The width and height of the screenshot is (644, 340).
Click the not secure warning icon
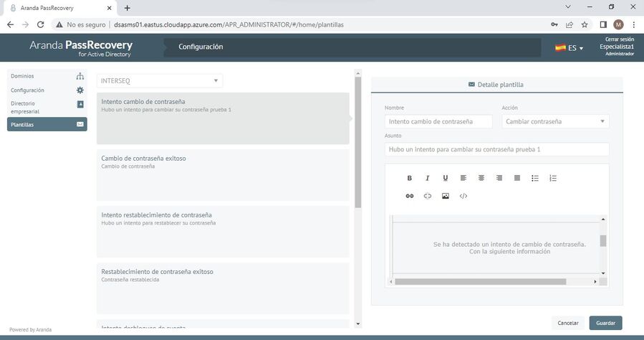pos(59,24)
